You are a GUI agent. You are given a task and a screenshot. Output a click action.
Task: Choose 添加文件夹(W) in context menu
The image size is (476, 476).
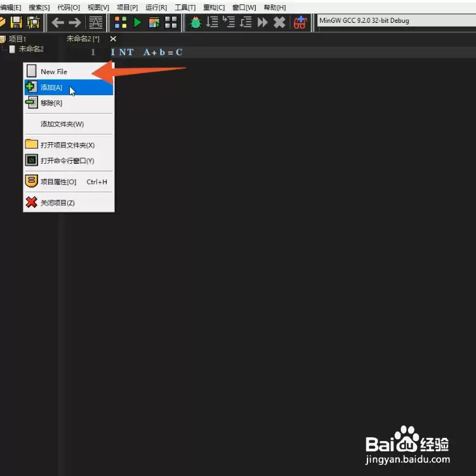pyautogui.click(x=69, y=124)
